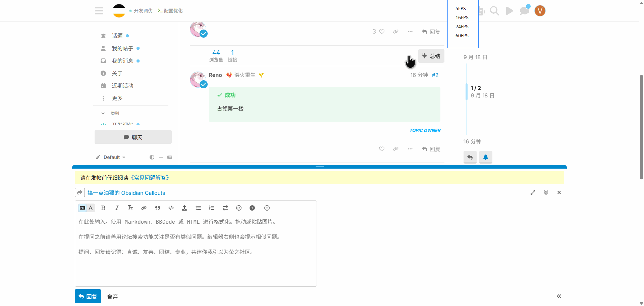Copy link icon of post #2

pyautogui.click(x=396, y=149)
